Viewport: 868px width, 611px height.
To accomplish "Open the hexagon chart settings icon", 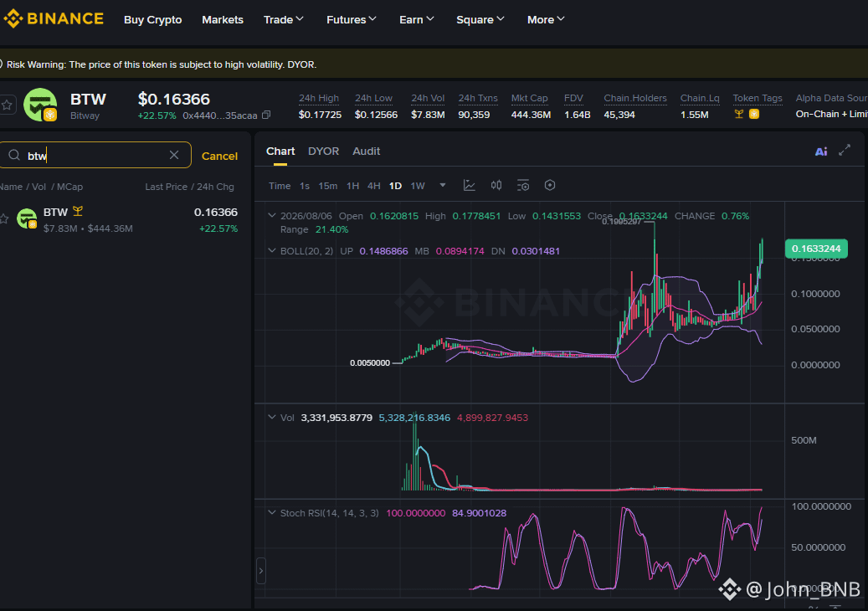I will (550, 186).
